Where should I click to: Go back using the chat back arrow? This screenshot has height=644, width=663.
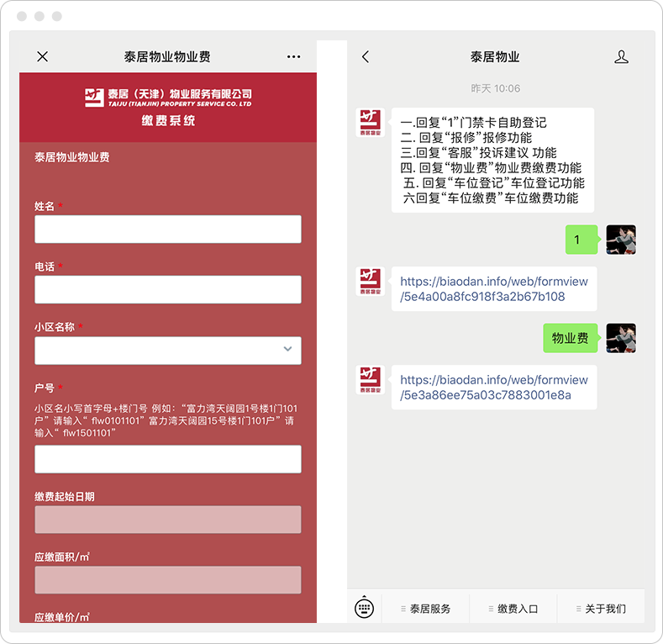point(366,56)
